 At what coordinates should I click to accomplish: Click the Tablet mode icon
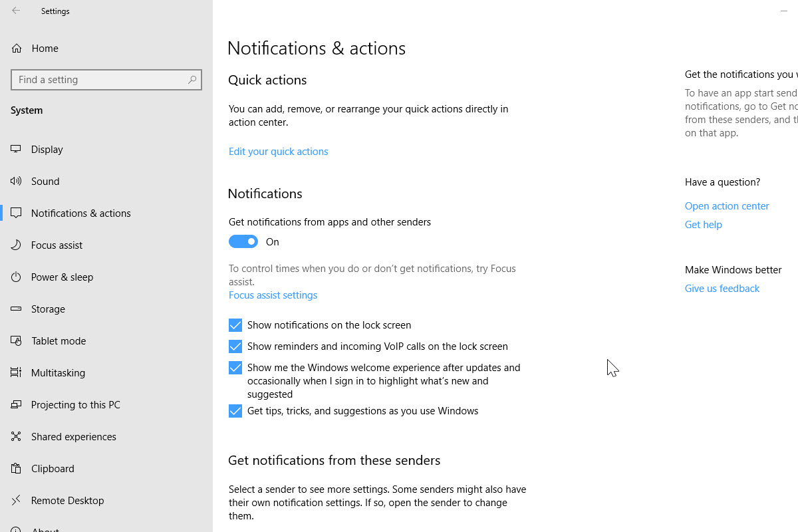click(17, 340)
